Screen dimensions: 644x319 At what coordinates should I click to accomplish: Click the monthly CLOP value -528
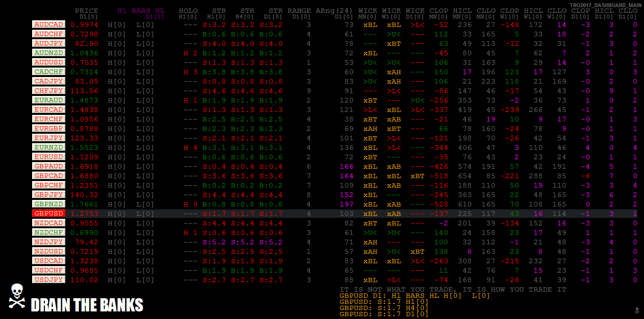pos(439,204)
